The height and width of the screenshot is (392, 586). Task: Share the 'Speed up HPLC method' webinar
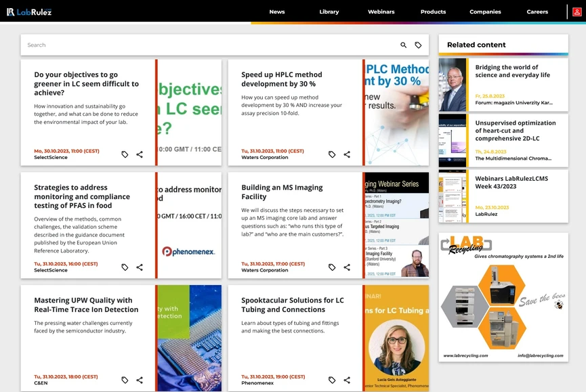(347, 154)
